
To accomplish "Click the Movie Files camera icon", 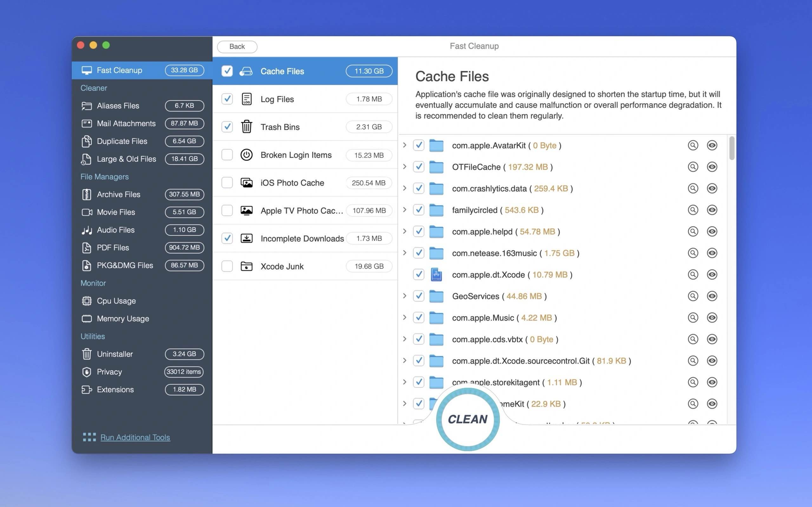I will coord(87,212).
